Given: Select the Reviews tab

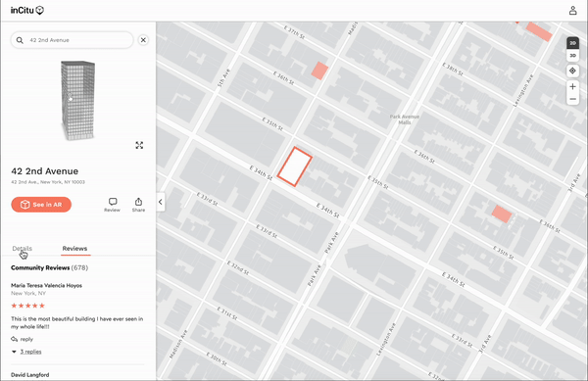Looking at the screenshot, I should [74, 249].
